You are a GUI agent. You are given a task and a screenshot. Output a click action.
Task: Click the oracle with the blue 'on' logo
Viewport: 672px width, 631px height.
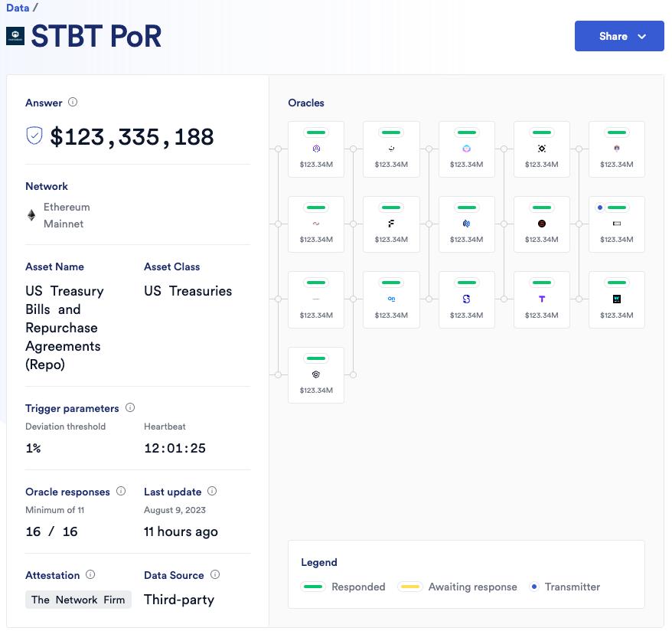391,299
